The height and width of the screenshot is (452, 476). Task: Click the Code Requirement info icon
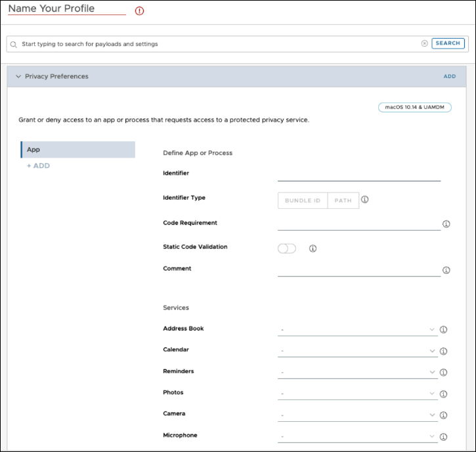446,224
